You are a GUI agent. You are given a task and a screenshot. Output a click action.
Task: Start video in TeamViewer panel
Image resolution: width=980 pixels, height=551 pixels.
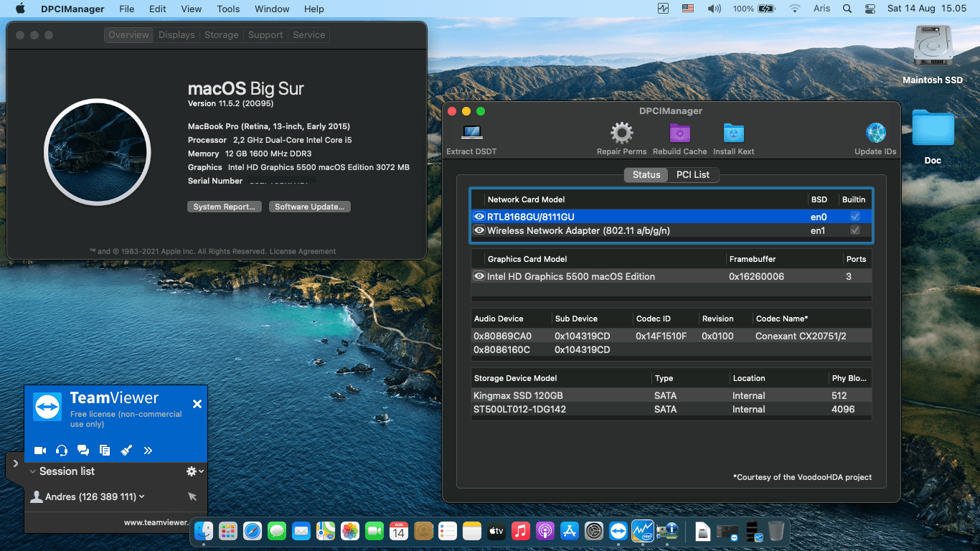click(40, 451)
